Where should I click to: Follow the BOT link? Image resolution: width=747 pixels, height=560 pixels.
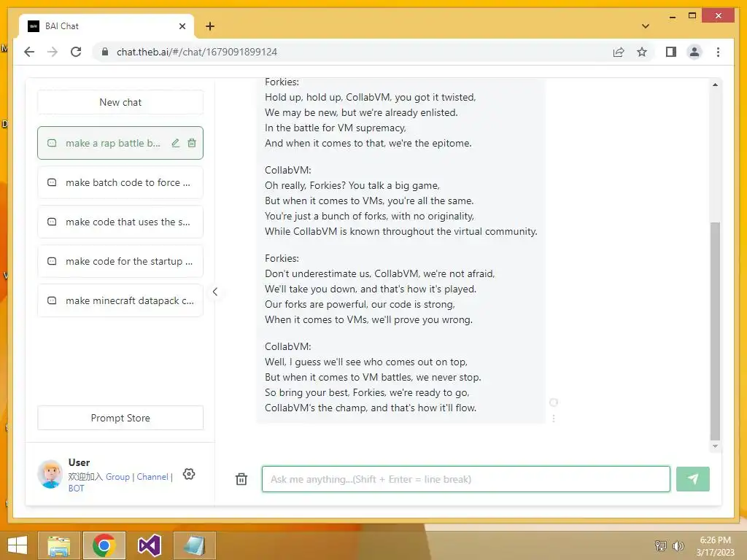76,488
